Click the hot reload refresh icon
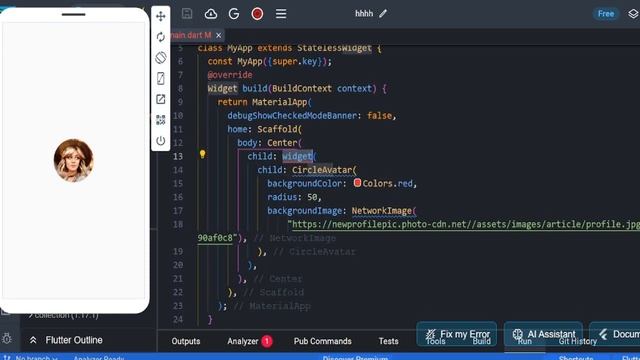The image size is (640, 360). click(160, 37)
